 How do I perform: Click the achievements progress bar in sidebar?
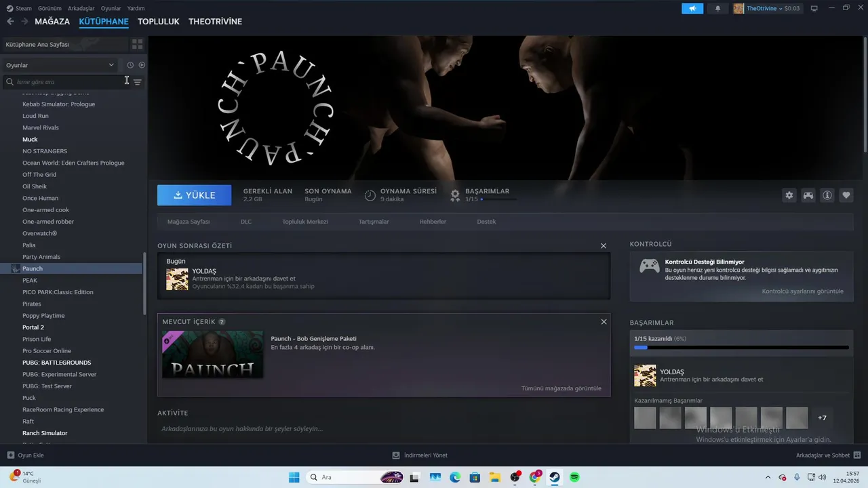point(741,348)
